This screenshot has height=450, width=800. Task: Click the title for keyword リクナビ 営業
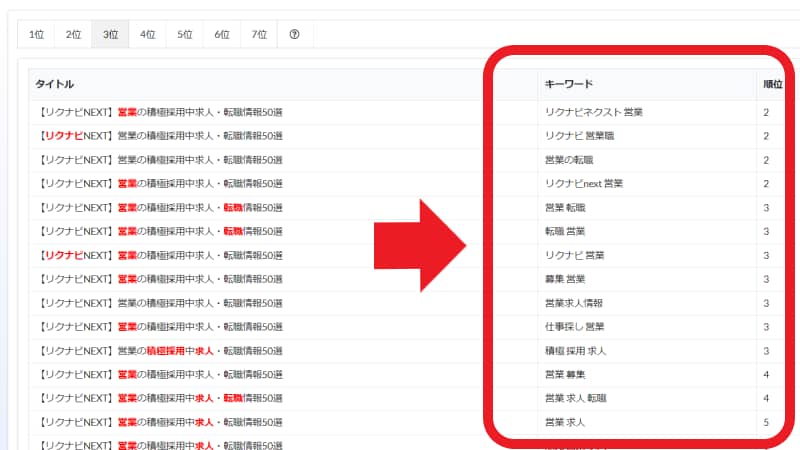[161, 255]
